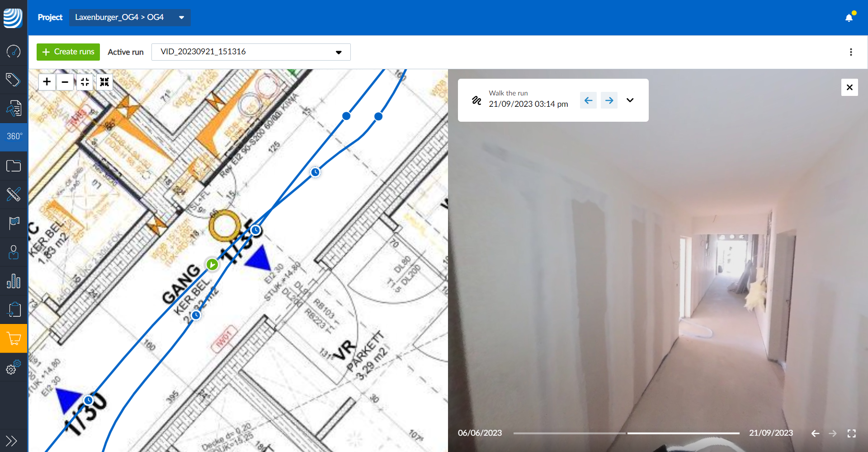Click the shopping cart icon in sidebar

14,338
